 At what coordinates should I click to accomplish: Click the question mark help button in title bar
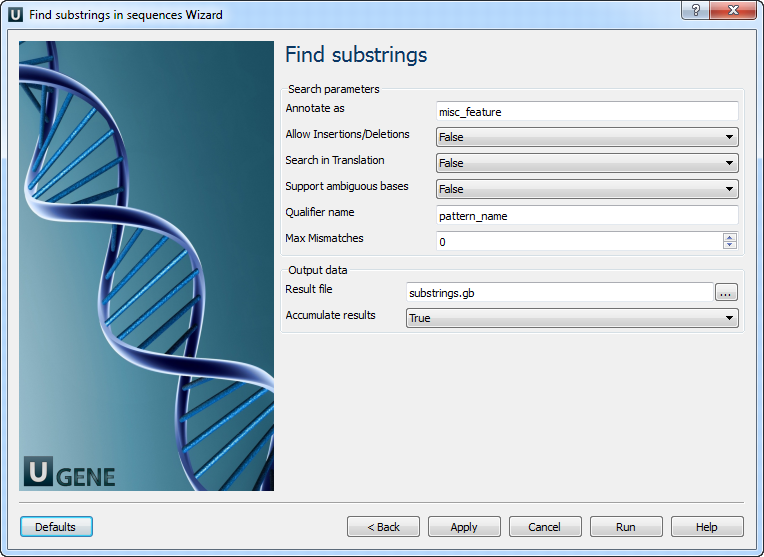click(695, 10)
